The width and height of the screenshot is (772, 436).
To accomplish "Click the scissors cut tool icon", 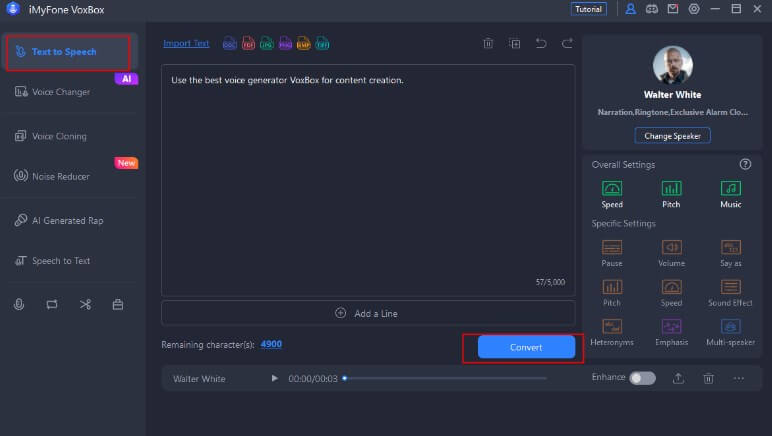I will point(85,305).
